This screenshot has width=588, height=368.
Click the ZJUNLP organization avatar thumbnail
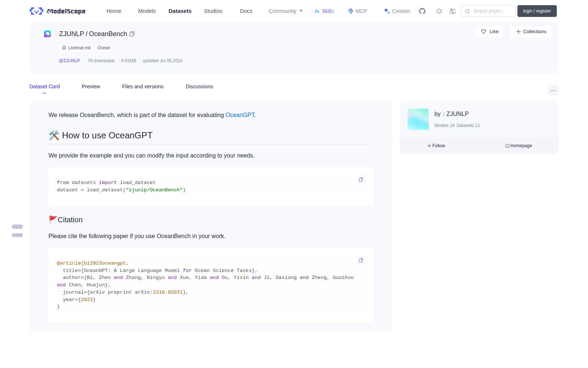[418, 119]
